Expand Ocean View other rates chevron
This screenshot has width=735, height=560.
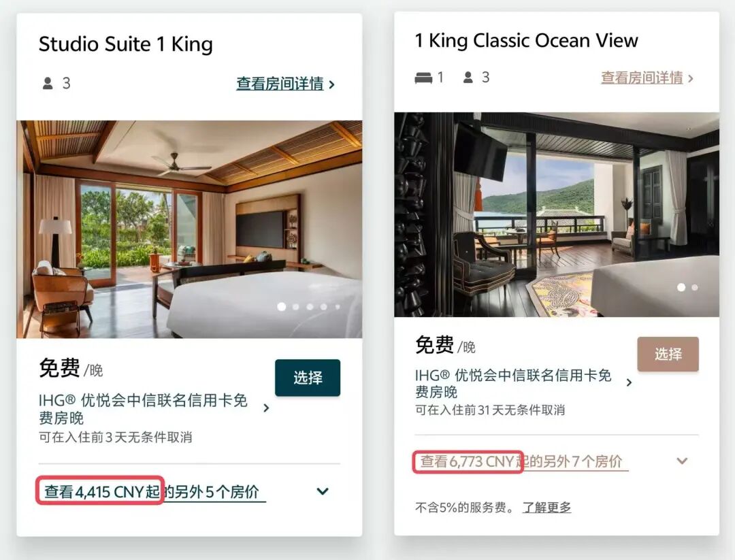[683, 461]
